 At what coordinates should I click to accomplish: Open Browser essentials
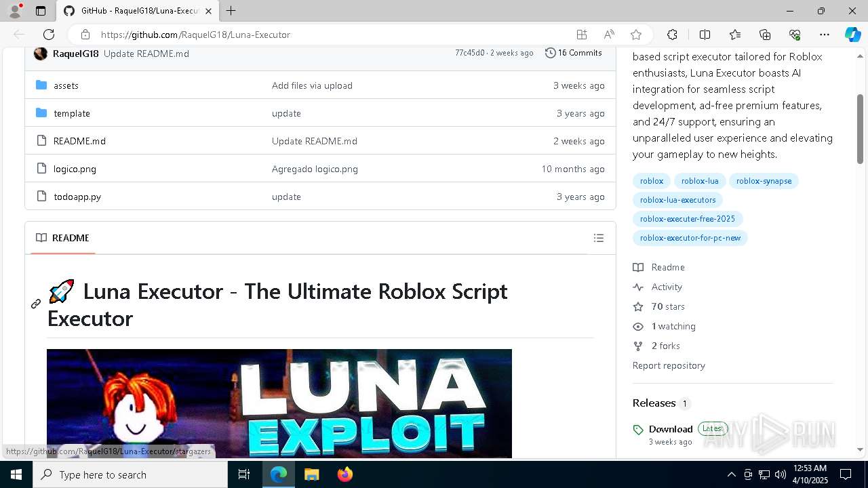tap(795, 35)
